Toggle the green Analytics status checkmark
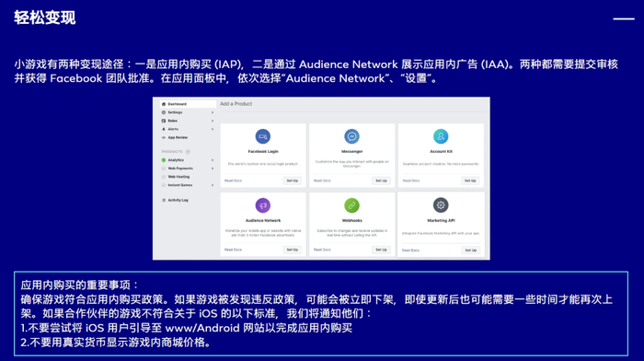This screenshot has width=644, height=361. point(164,160)
